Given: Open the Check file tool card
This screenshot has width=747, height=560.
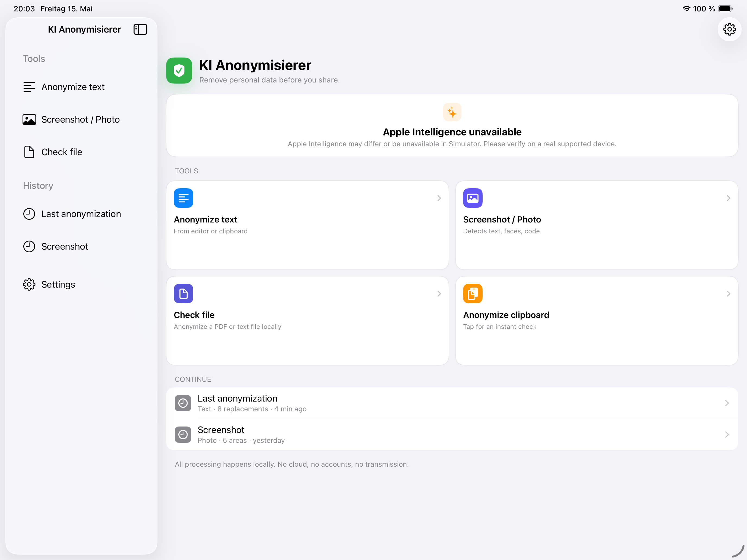Looking at the screenshot, I should (x=307, y=321).
